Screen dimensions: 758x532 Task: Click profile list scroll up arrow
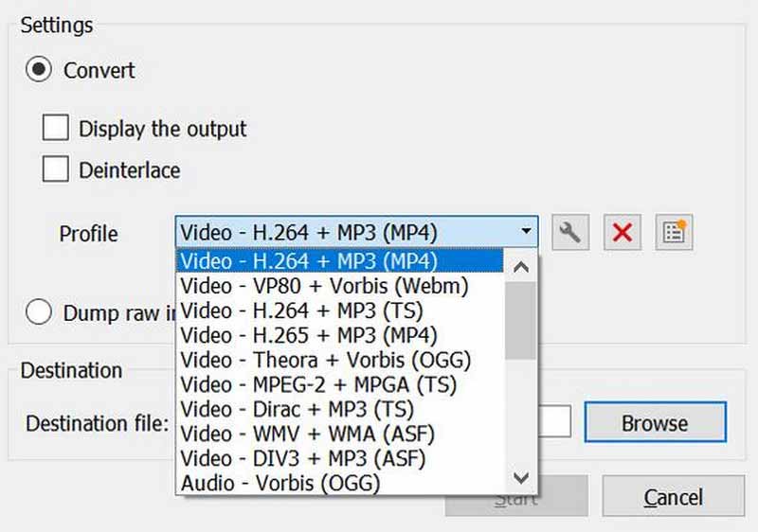point(520,267)
